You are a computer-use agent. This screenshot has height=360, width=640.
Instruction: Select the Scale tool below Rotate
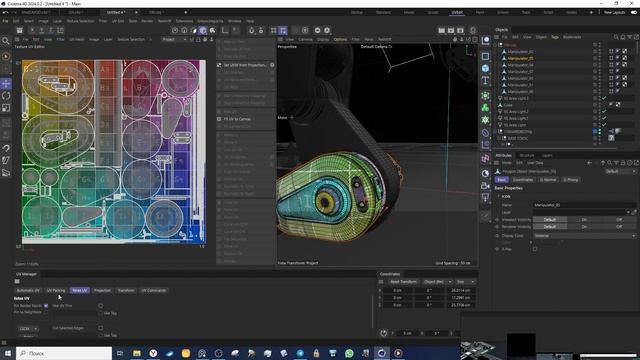(6, 108)
